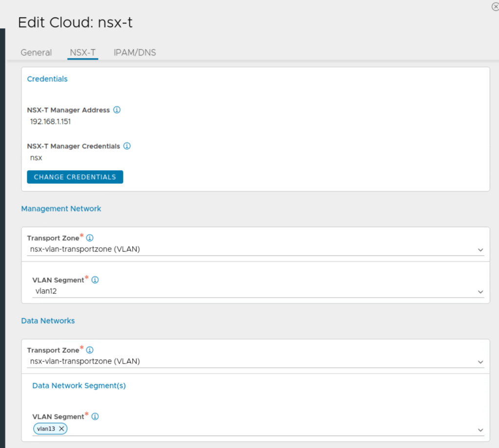
Task: Close the Edit Cloud dialog
Action: (x=495, y=7)
